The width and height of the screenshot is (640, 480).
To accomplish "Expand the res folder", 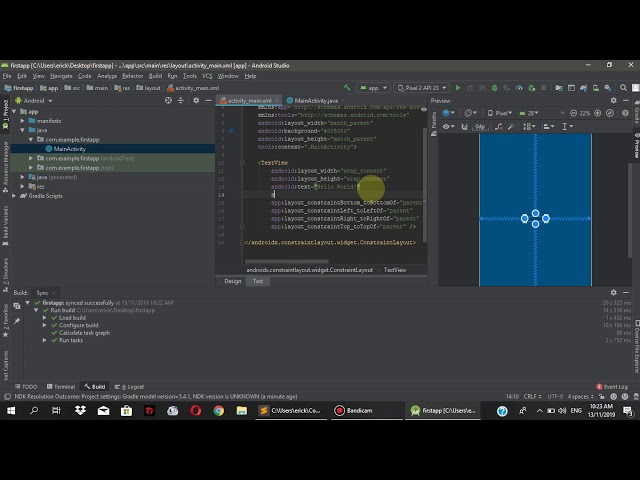I will coord(22,187).
